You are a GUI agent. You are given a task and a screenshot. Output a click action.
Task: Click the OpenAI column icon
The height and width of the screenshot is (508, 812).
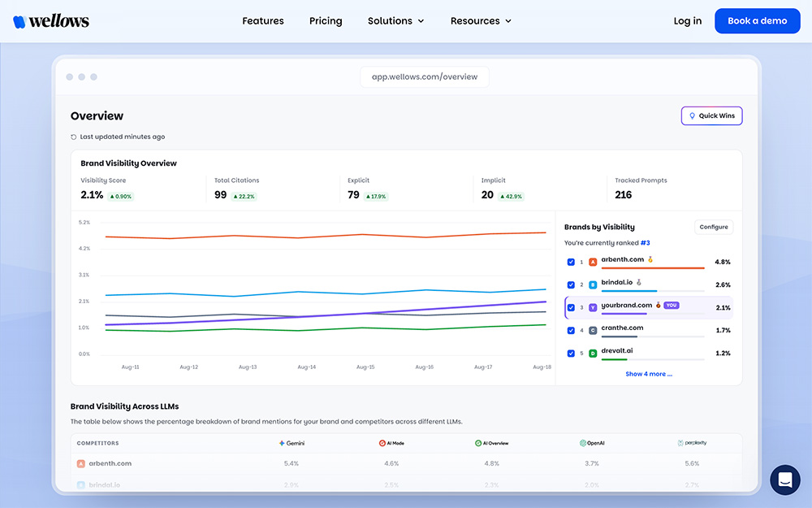(x=582, y=443)
